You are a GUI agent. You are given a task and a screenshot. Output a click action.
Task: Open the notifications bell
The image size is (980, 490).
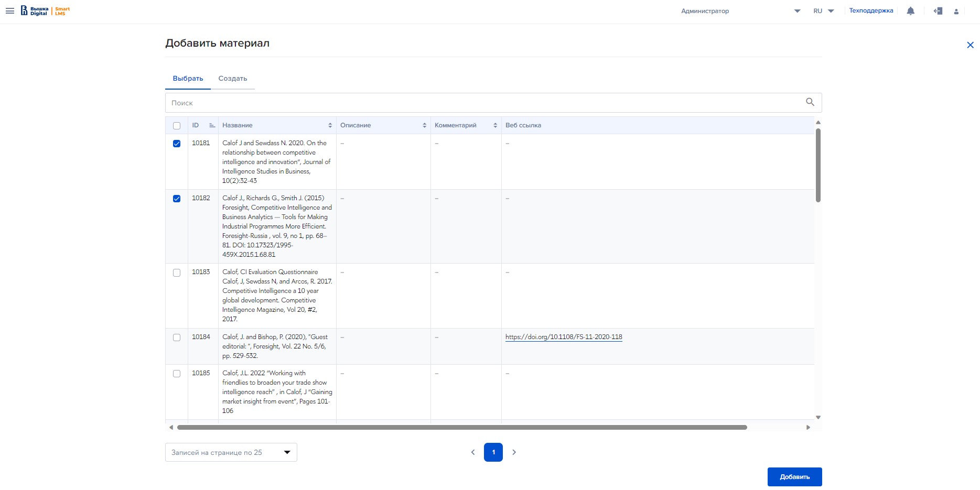pos(910,11)
